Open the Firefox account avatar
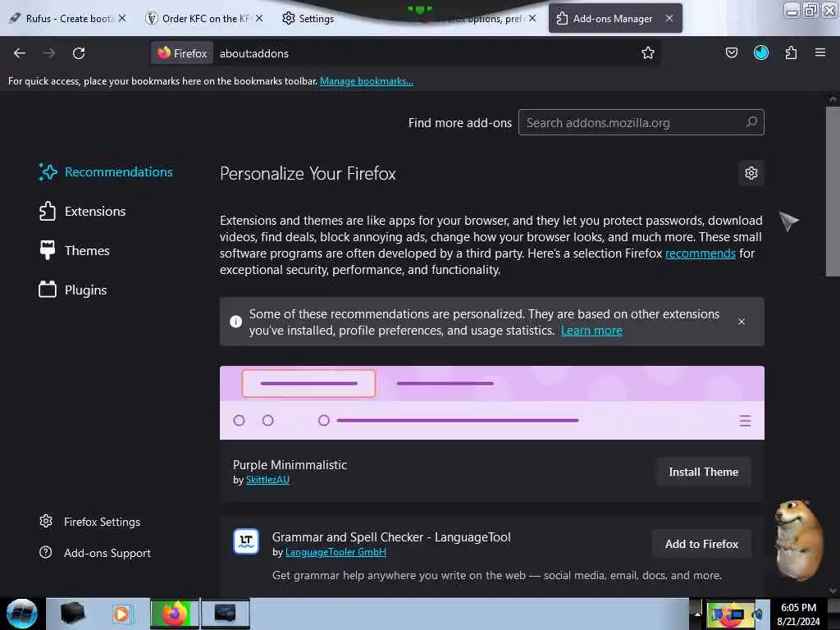This screenshot has height=630, width=840. (x=760, y=52)
